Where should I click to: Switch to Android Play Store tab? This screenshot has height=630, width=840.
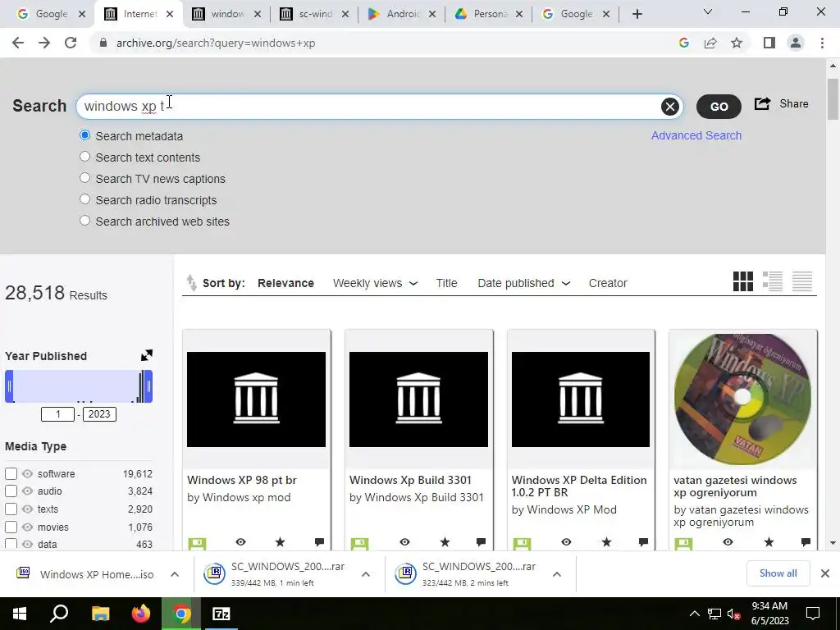pos(403,14)
